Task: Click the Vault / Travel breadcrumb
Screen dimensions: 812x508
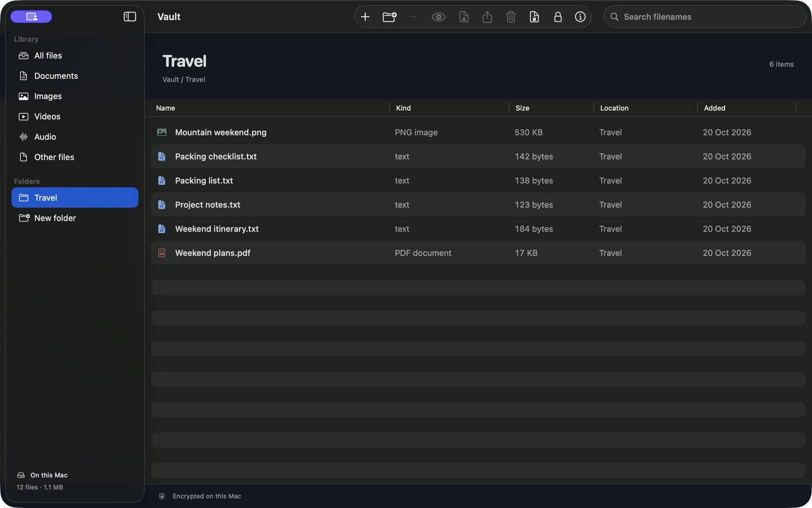Action: pos(184,79)
